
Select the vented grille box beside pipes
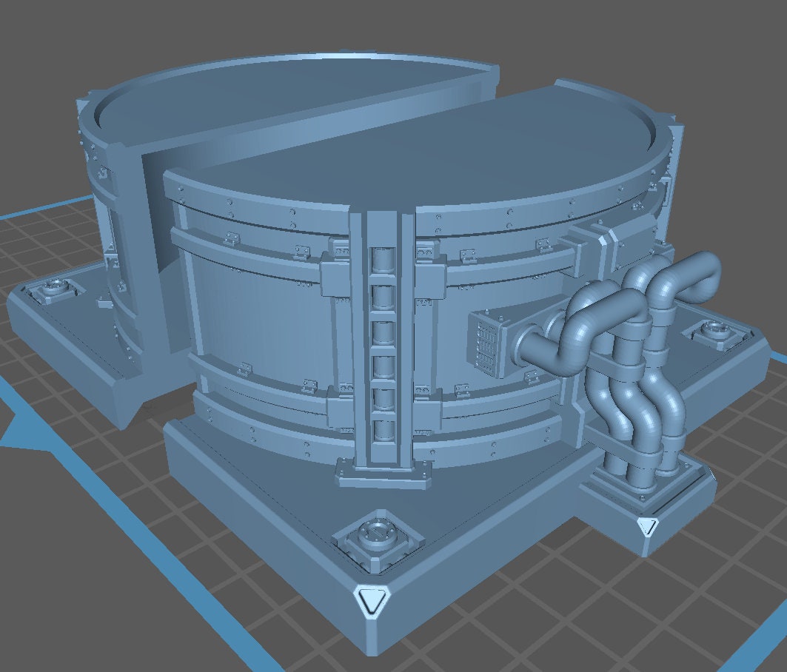486,341
